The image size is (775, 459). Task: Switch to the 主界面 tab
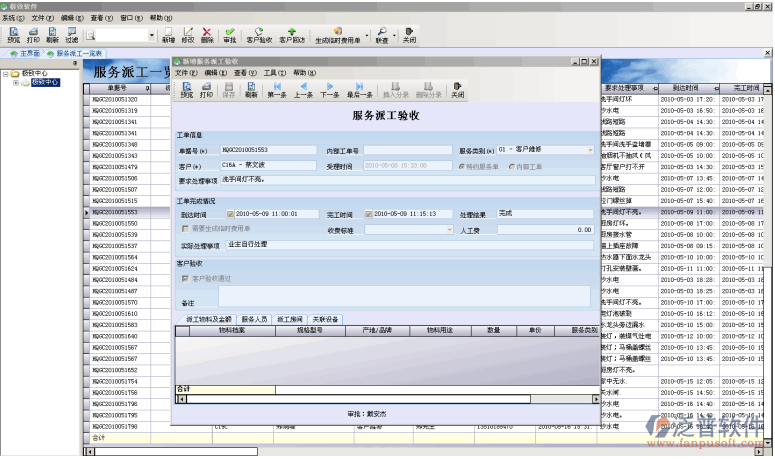point(26,53)
